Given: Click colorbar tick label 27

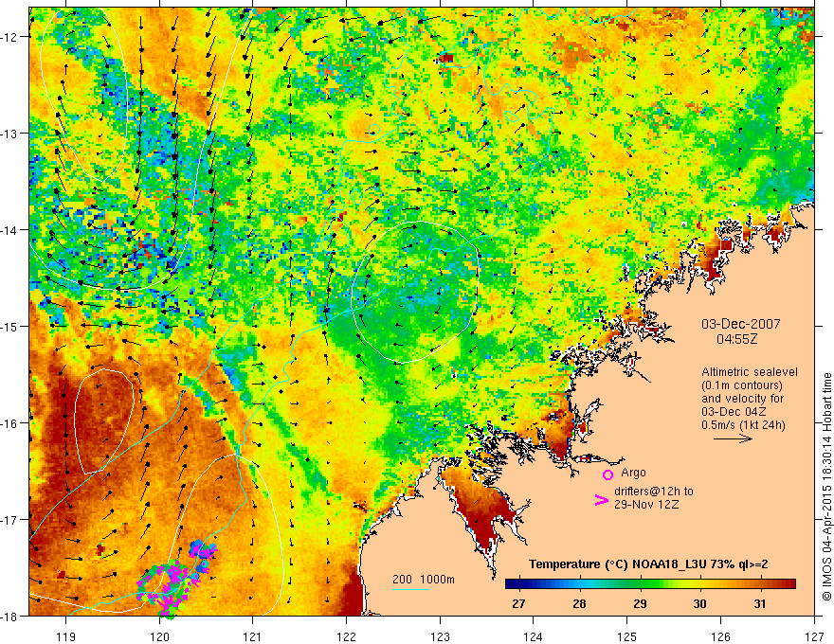Looking at the screenshot, I should (x=518, y=603).
